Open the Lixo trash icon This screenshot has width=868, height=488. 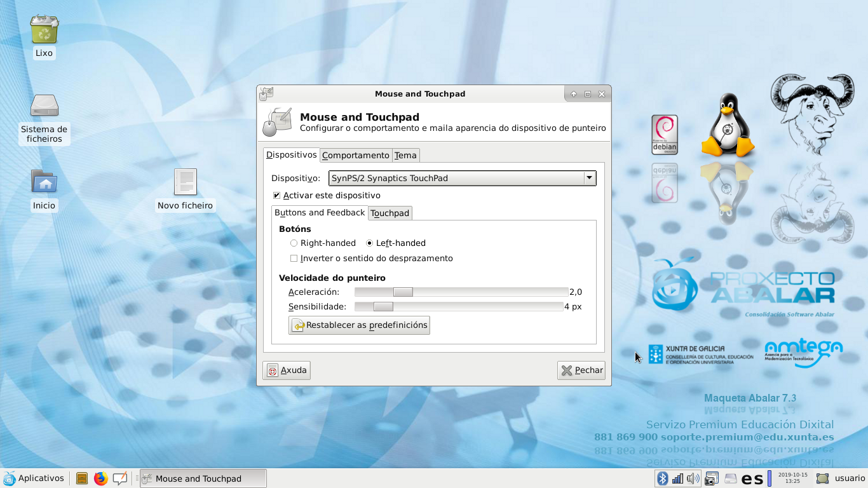click(44, 30)
